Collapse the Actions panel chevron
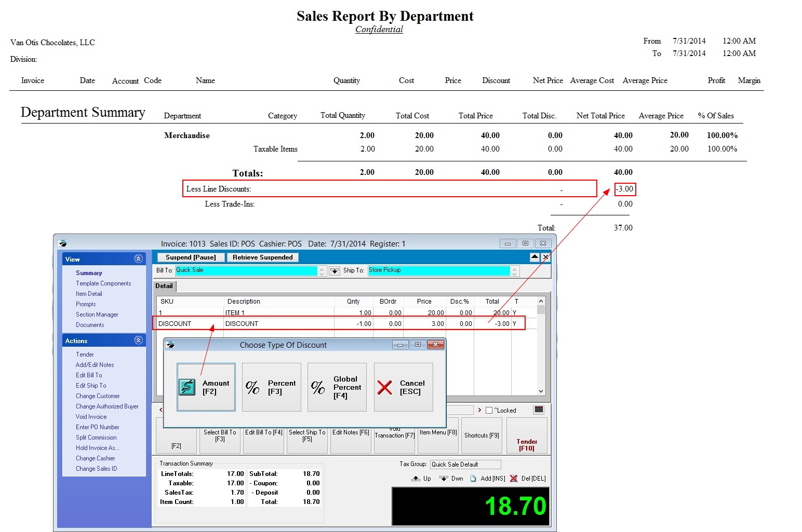 tap(138, 340)
